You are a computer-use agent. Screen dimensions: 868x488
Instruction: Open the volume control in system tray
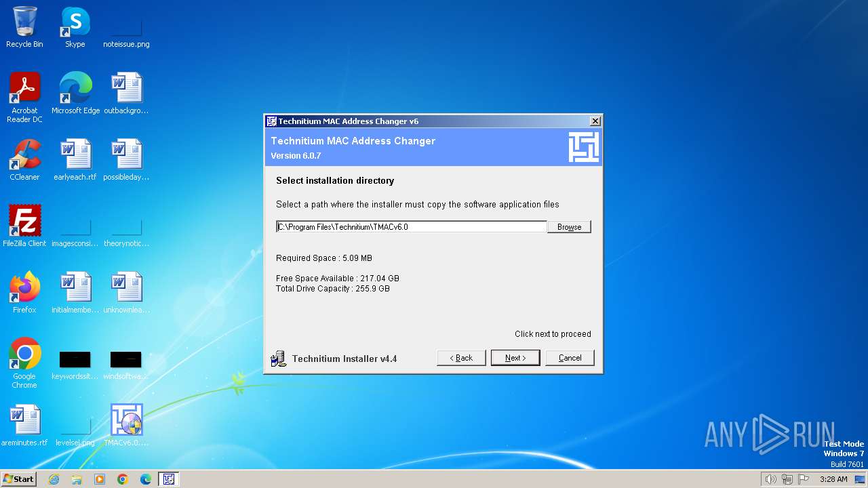click(770, 479)
